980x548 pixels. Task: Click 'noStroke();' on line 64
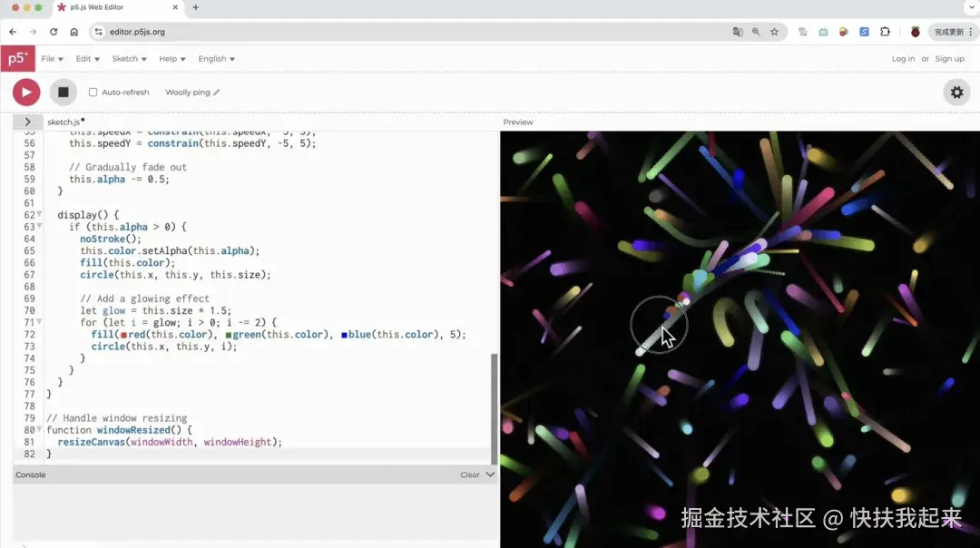[x=111, y=239]
